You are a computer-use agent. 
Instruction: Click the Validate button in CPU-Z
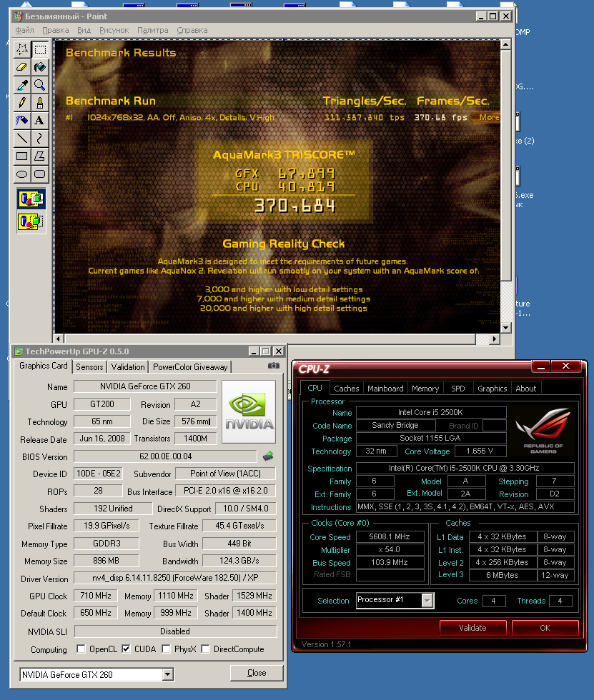coord(472,628)
